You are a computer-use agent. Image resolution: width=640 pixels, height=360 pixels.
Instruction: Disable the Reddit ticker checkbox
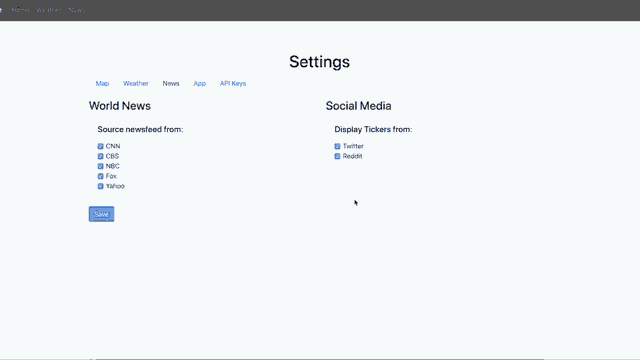pyautogui.click(x=337, y=156)
